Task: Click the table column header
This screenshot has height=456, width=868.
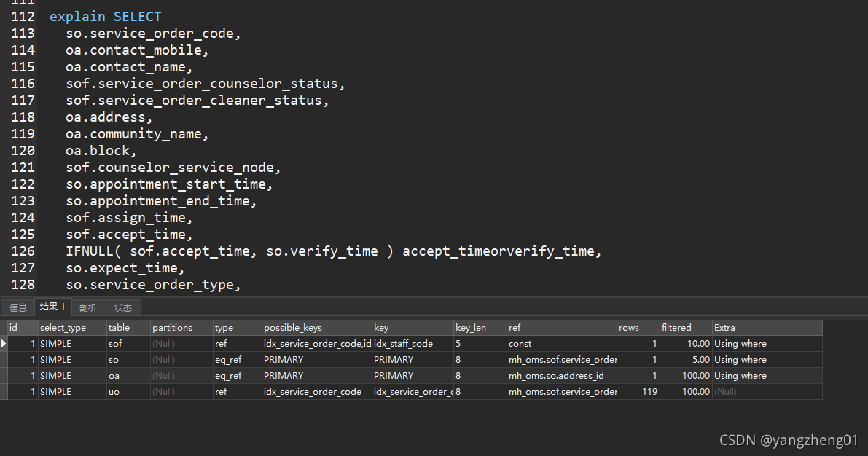Action: click(119, 327)
